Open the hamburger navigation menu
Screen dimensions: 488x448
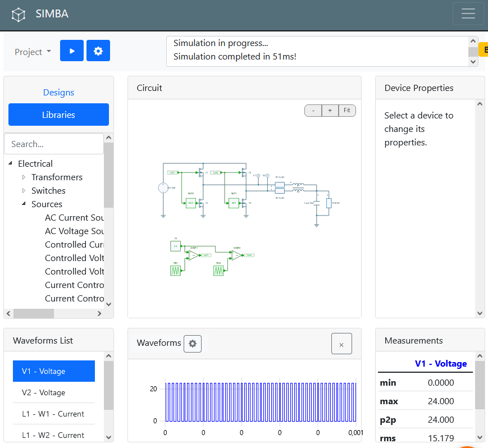pyautogui.click(x=468, y=13)
